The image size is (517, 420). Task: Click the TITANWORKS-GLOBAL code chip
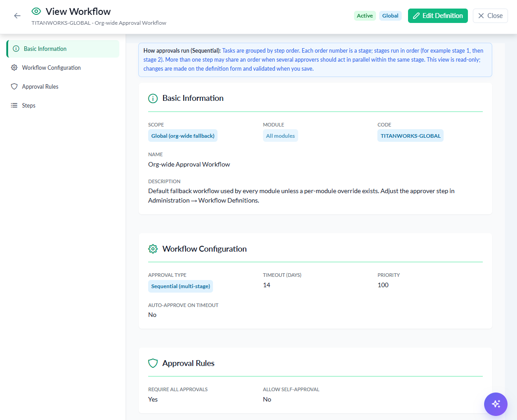pos(410,136)
